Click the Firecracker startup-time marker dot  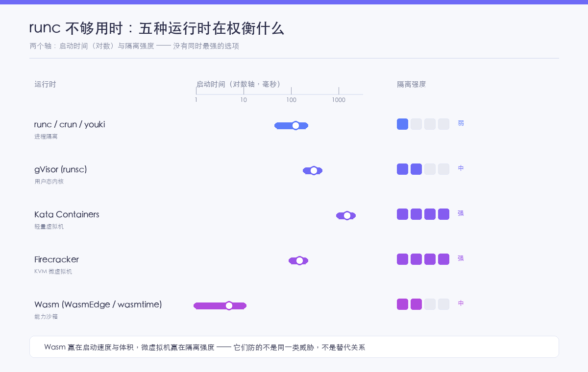299,261
